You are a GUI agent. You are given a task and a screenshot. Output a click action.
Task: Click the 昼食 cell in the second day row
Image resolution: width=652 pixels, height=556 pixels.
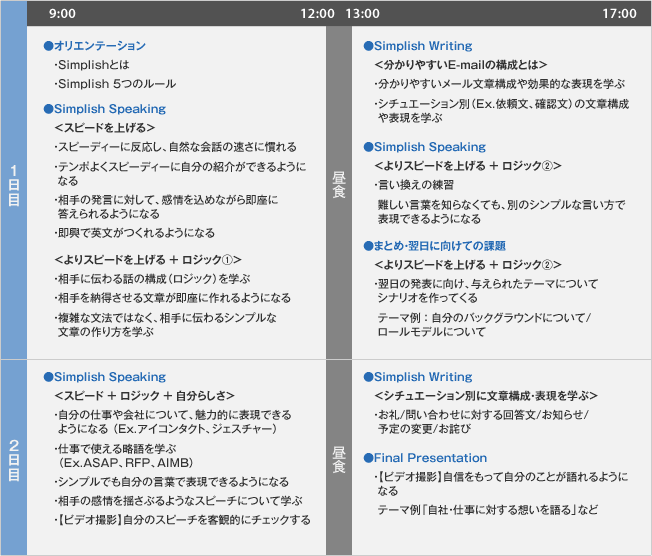[x=338, y=458]
